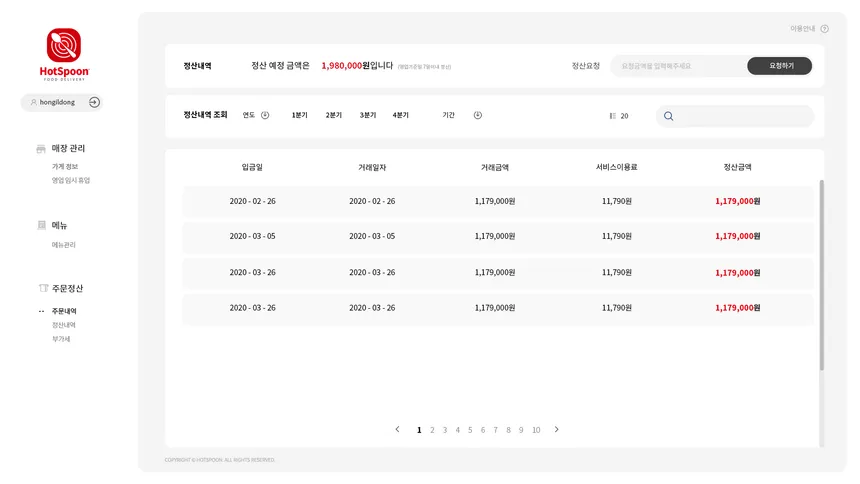Open the 연도 year dropdown arrow
The width and height of the screenshot is (860, 484).
click(265, 115)
